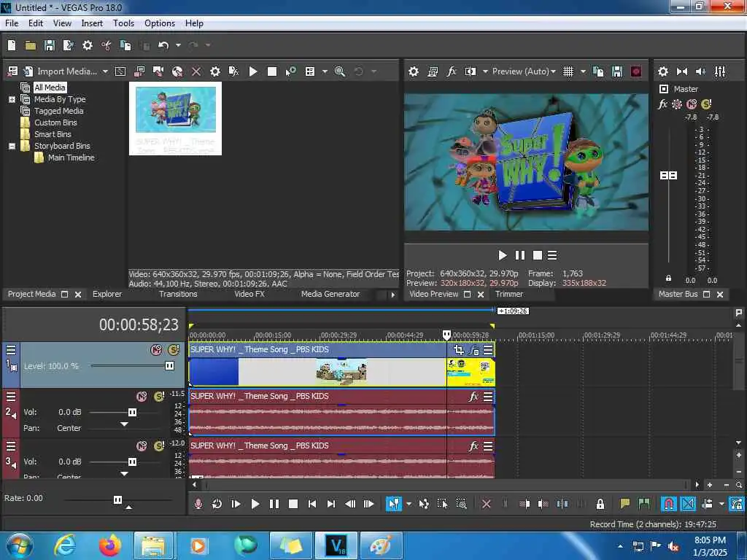Toggle Lock event padlock icon
The height and width of the screenshot is (560, 747).
(x=600, y=504)
